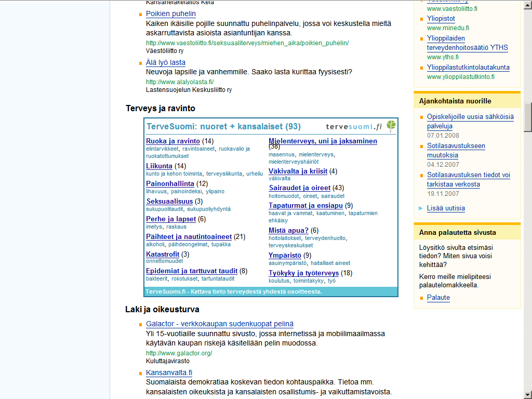Click the TerveSuomi.fi footer banner text

233,292
